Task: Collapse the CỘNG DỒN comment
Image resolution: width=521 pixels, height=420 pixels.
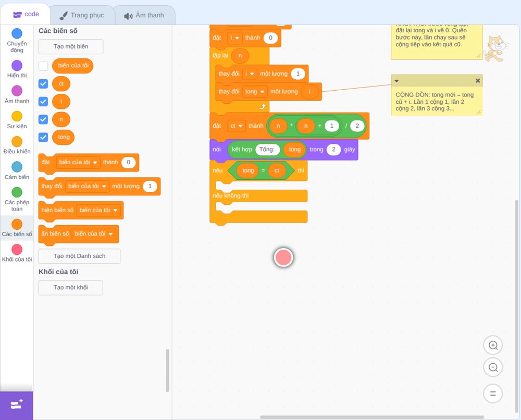Action: [x=396, y=81]
